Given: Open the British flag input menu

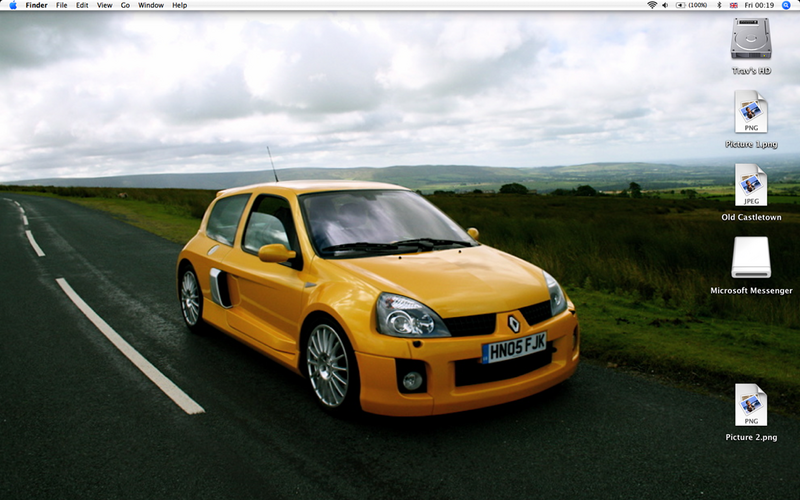Looking at the screenshot, I should coord(734,5).
